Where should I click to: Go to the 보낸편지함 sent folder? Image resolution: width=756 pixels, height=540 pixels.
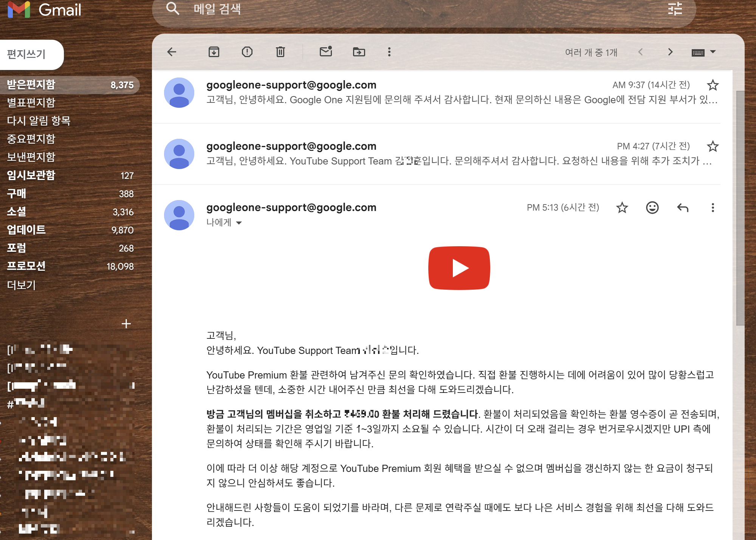point(31,157)
